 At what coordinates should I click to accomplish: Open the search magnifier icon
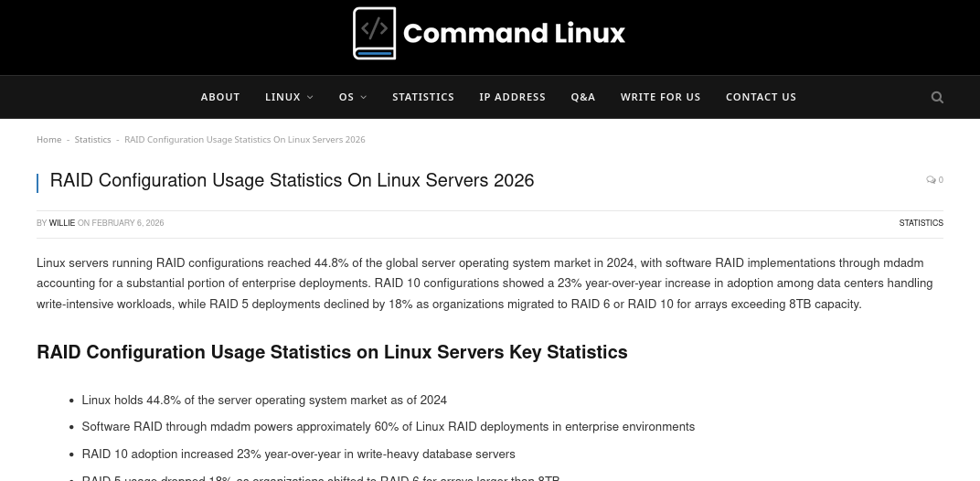(x=937, y=97)
